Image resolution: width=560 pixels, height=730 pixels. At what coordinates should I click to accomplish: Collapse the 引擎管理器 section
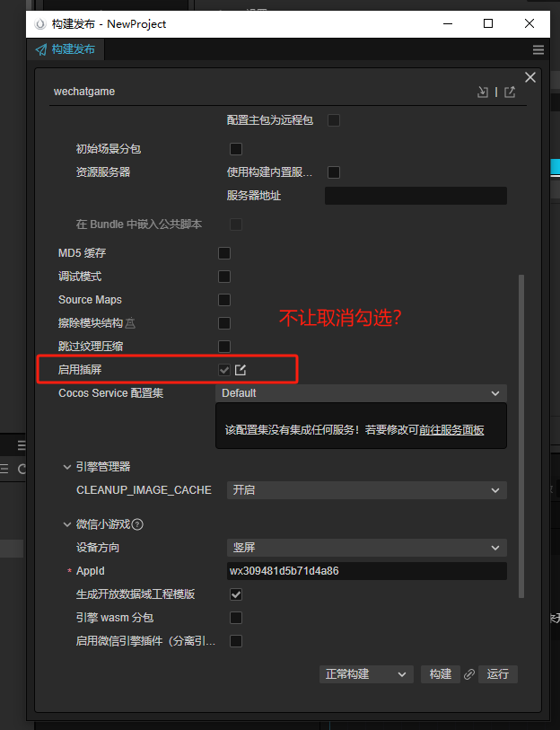pyautogui.click(x=67, y=467)
